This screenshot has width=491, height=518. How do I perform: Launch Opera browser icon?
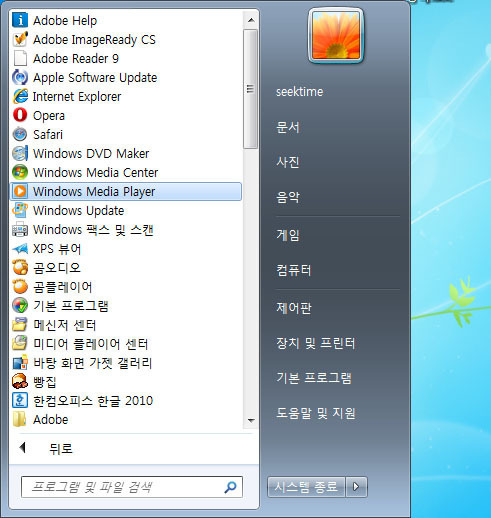point(20,115)
